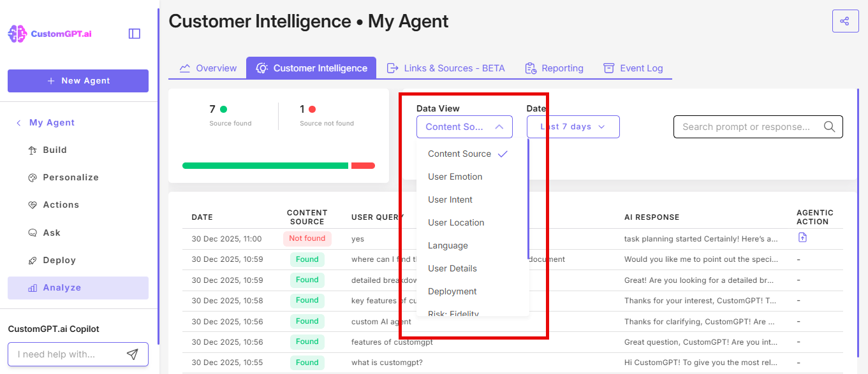
Task: Click the CustomGPT.ai brain logo
Action: 17,34
